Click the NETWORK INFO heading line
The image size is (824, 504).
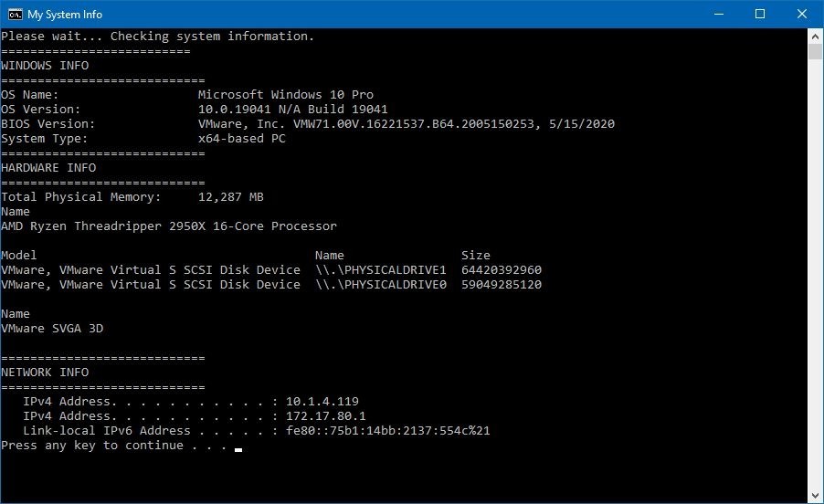tap(45, 373)
